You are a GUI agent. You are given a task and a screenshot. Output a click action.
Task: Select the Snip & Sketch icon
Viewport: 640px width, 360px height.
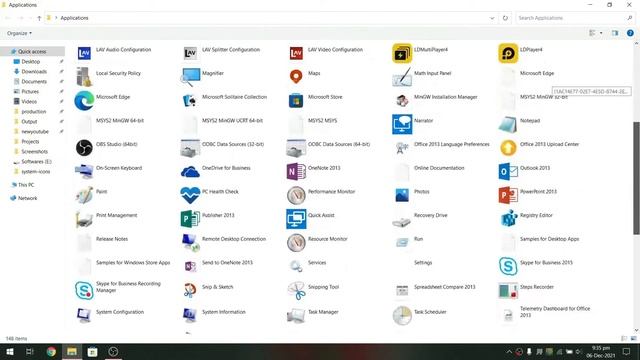pos(190,290)
